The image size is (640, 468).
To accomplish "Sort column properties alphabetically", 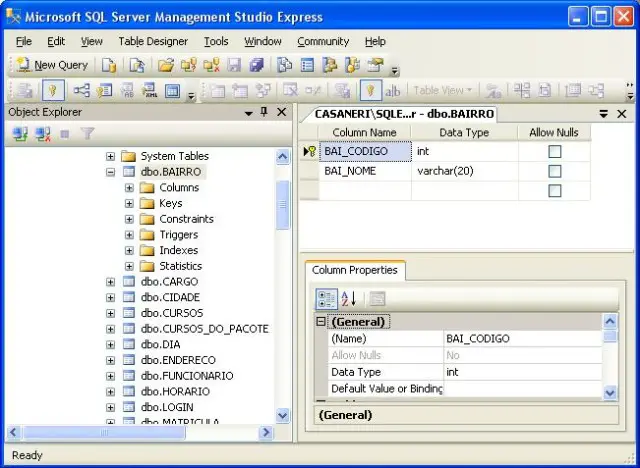I will [x=350, y=298].
